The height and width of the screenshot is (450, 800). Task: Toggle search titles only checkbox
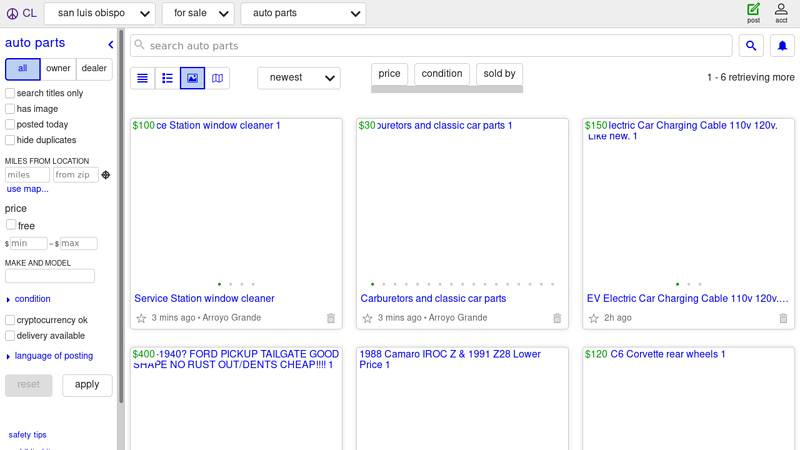point(10,93)
